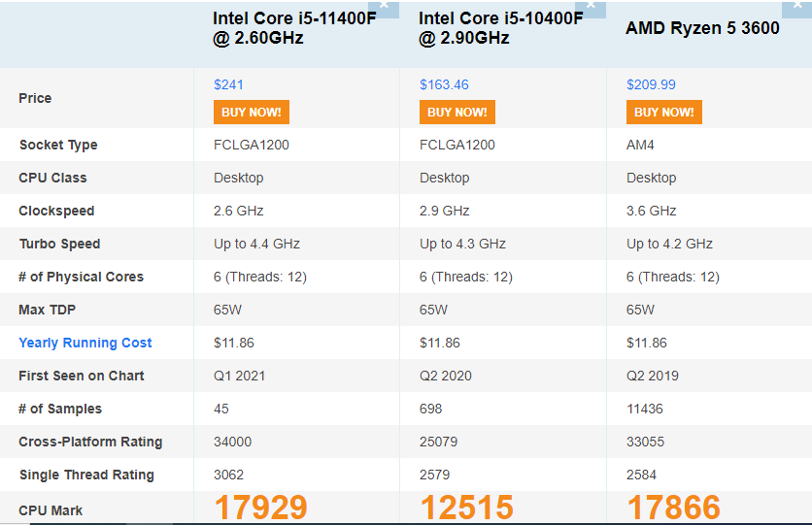Remove the AMD Ryzen 5 3600 column
The width and height of the screenshot is (812, 525).
coord(797,7)
